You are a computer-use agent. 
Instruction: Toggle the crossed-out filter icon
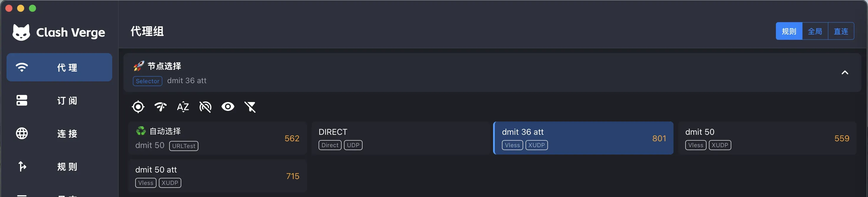[250, 107]
